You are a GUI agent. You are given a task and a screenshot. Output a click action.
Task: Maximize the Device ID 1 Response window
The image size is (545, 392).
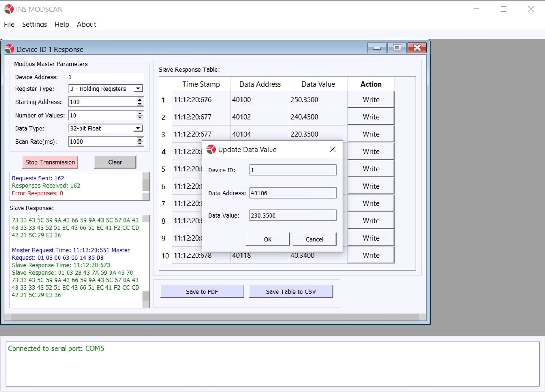[x=397, y=48]
